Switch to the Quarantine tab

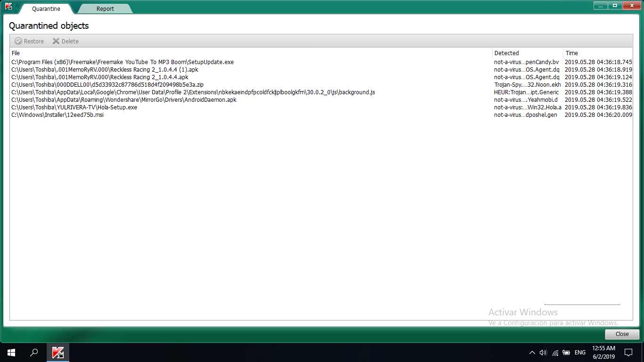46,9
